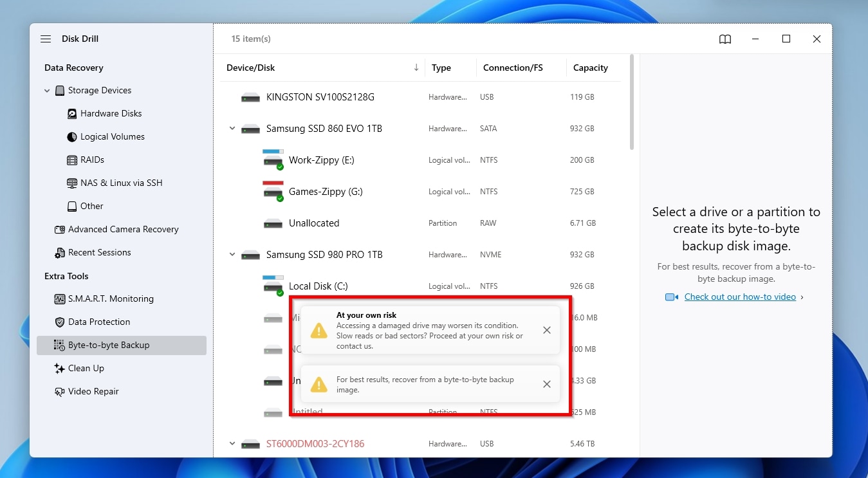Open the RAIDs section

[92, 160]
